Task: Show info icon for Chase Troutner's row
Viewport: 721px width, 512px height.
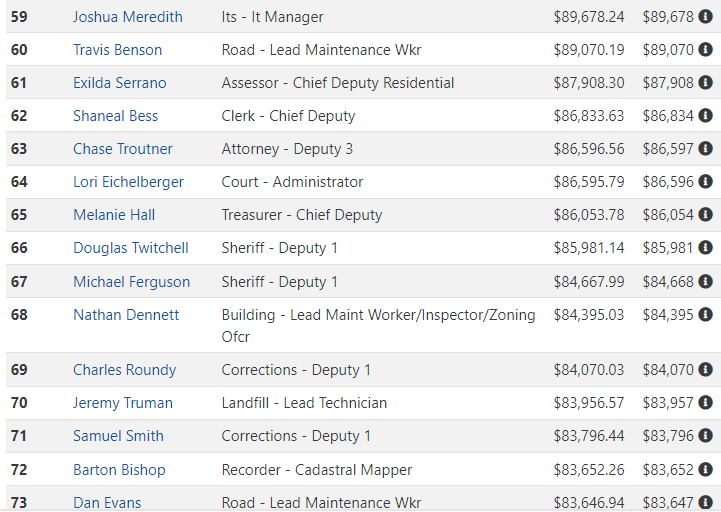Action: tap(705, 148)
